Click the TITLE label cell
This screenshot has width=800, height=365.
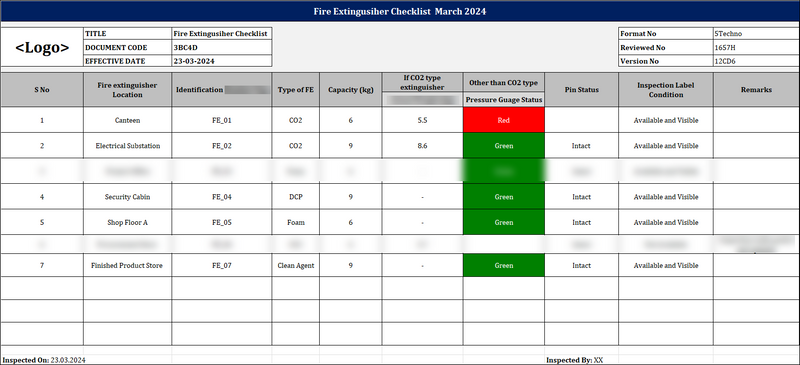pyautogui.click(x=128, y=34)
